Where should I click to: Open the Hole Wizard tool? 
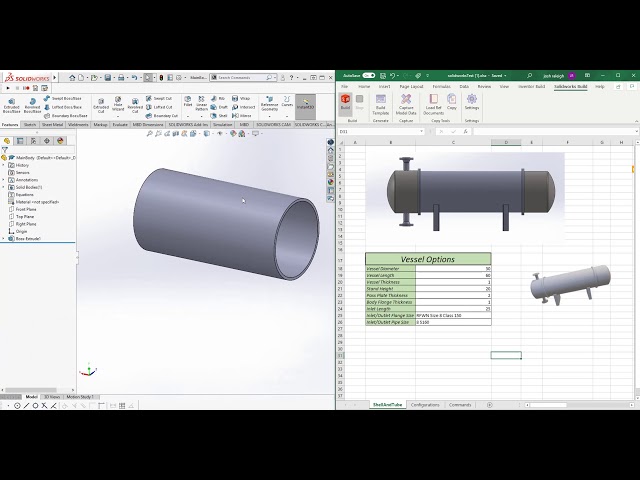pyautogui.click(x=118, y=104)
